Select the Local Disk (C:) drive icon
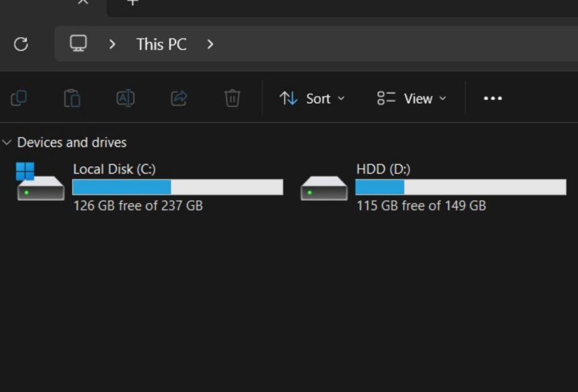This screenshot has width=578, height=392. (x=40, y=183)
